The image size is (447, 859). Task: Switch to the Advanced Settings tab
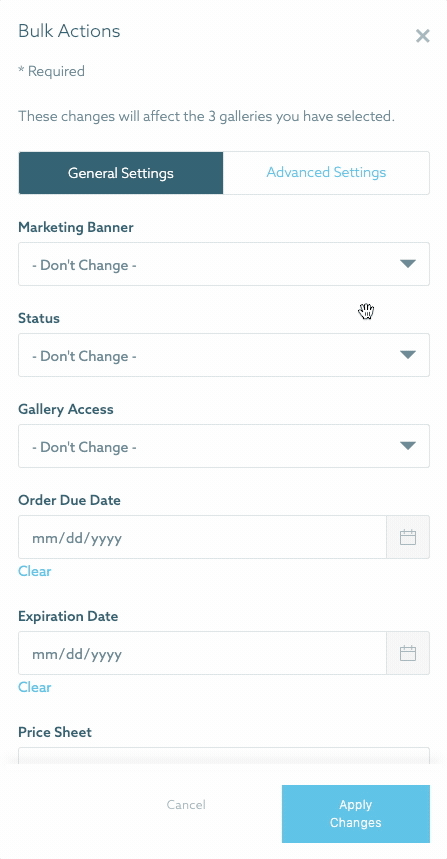[326, 173]
